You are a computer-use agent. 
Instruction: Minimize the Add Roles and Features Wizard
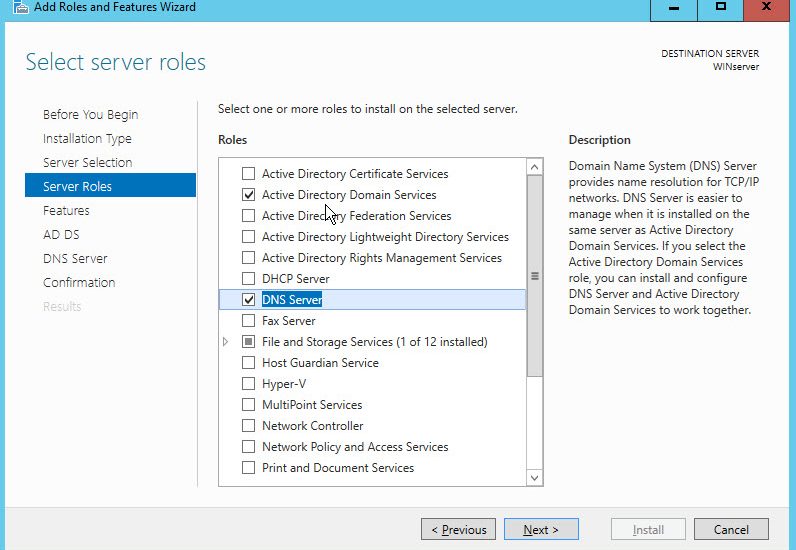[674, 9]
